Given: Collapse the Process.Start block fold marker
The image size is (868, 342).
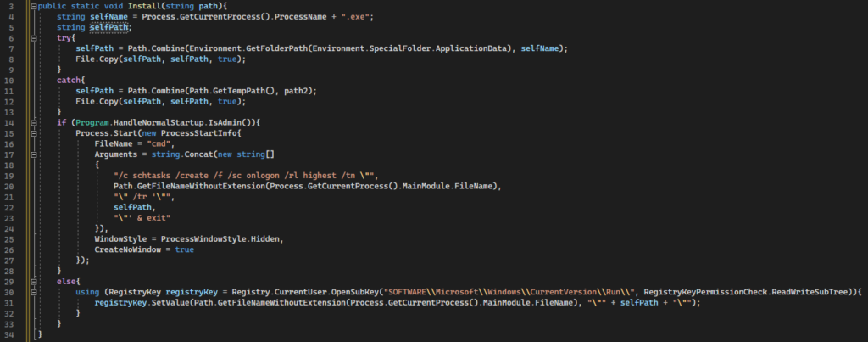Looking at the screenshot, I should (x=34, y=133).
